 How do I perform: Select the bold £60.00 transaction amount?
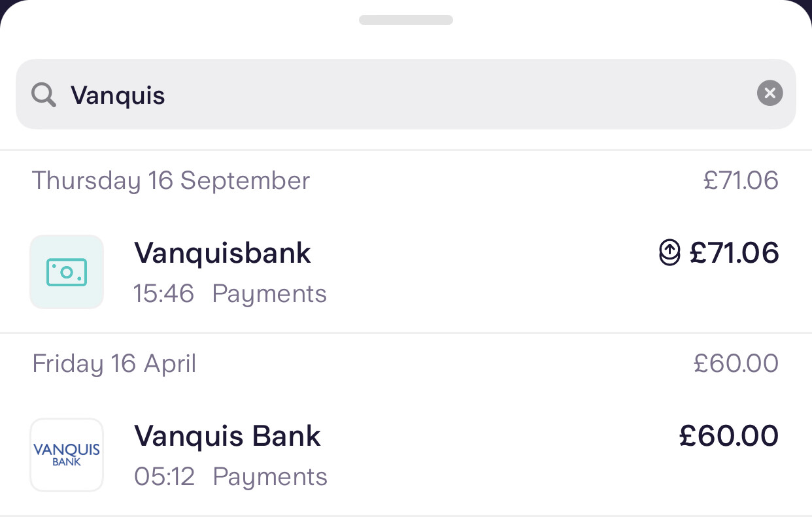click(x=729, y=436)
